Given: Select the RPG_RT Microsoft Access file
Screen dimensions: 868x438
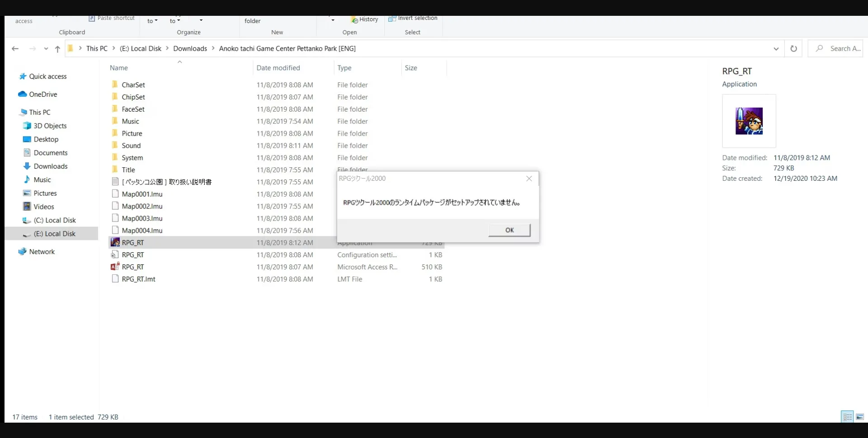Looking at the screenshot, I should [x=133, y=267].
